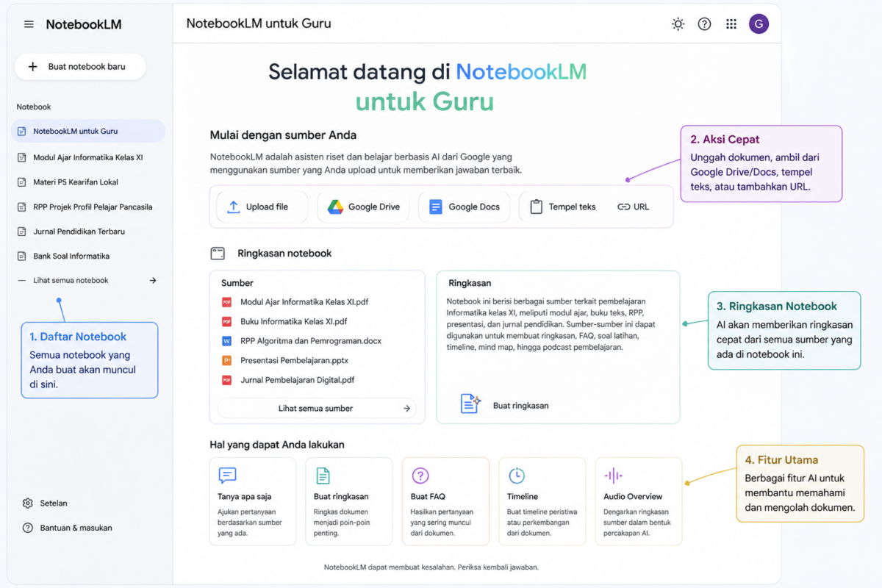The width and height of the screenshot is (882, 588).
Task: Click the RPP Algoritma dan Pemrograman.docx file name
Action: 311,341
